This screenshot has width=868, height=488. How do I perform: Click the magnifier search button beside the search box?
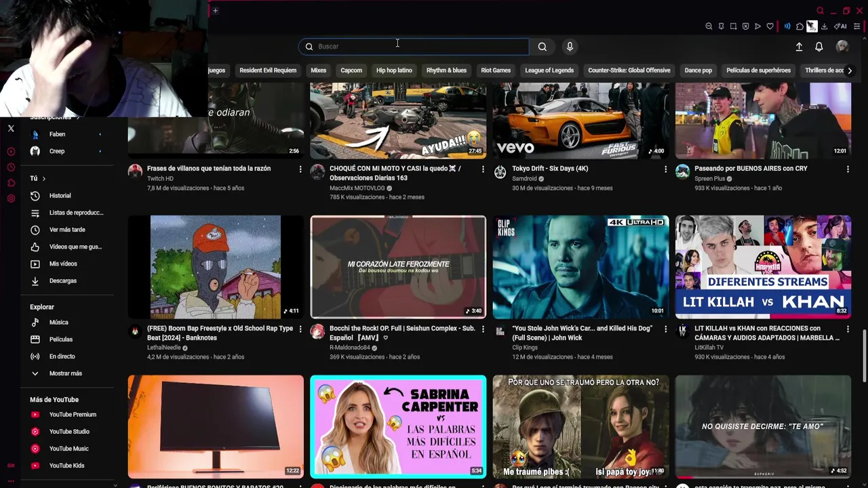pos(542,47)
